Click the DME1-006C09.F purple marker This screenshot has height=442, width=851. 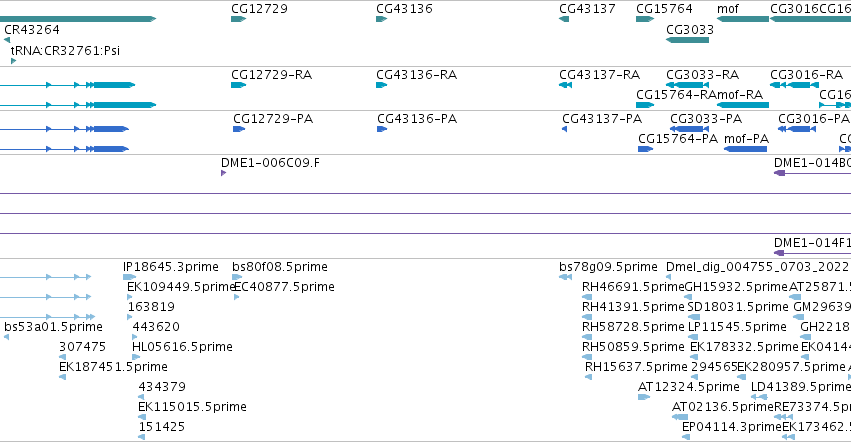pyautogui.click(x=224, y=173)
